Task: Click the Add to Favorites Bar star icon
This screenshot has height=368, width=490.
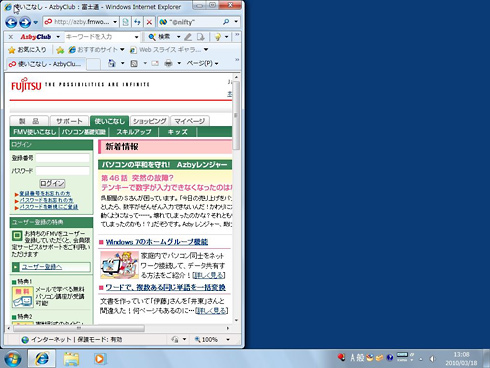Action: 60,50
